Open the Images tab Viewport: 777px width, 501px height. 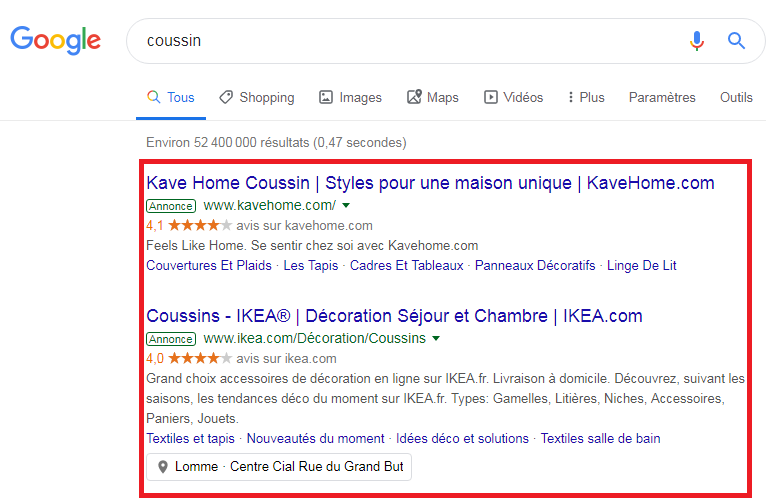point(350,97)
